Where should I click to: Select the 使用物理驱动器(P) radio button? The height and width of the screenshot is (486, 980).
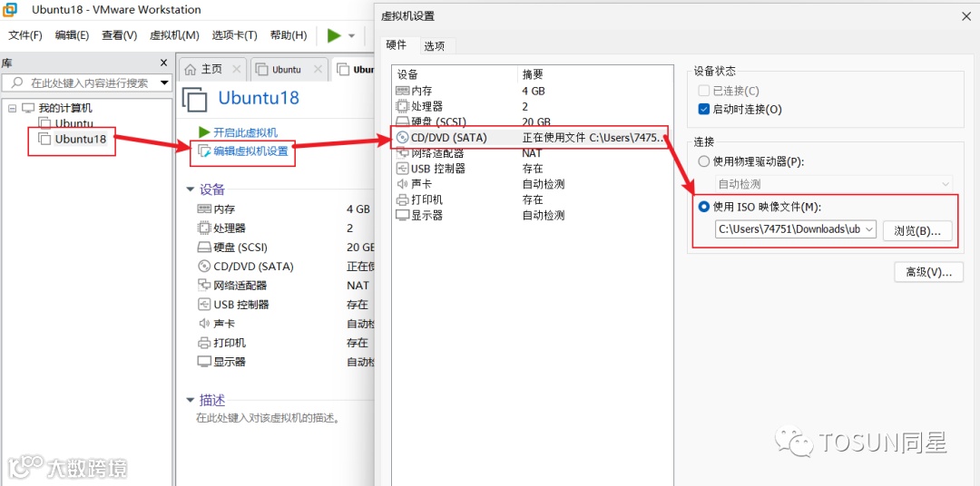704,161
